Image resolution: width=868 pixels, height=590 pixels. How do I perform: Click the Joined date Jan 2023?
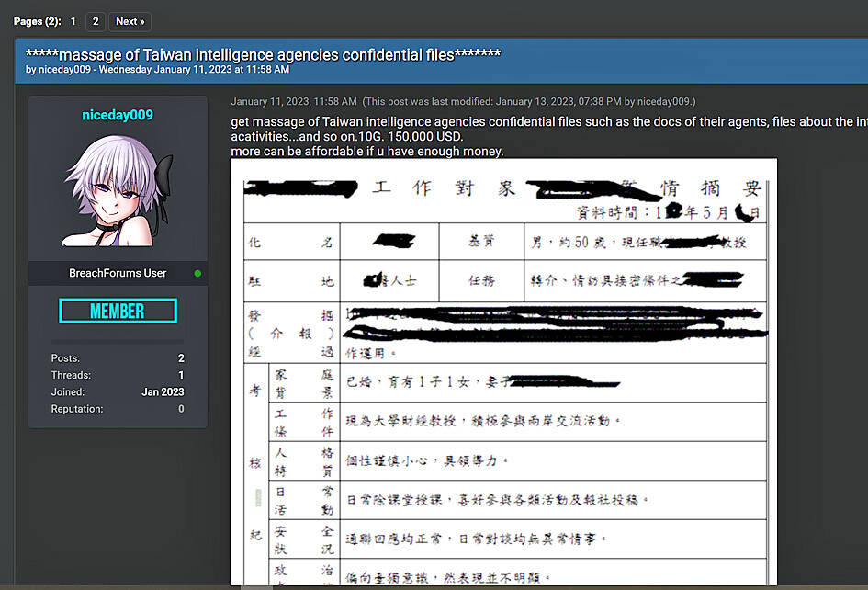point(163,392)
